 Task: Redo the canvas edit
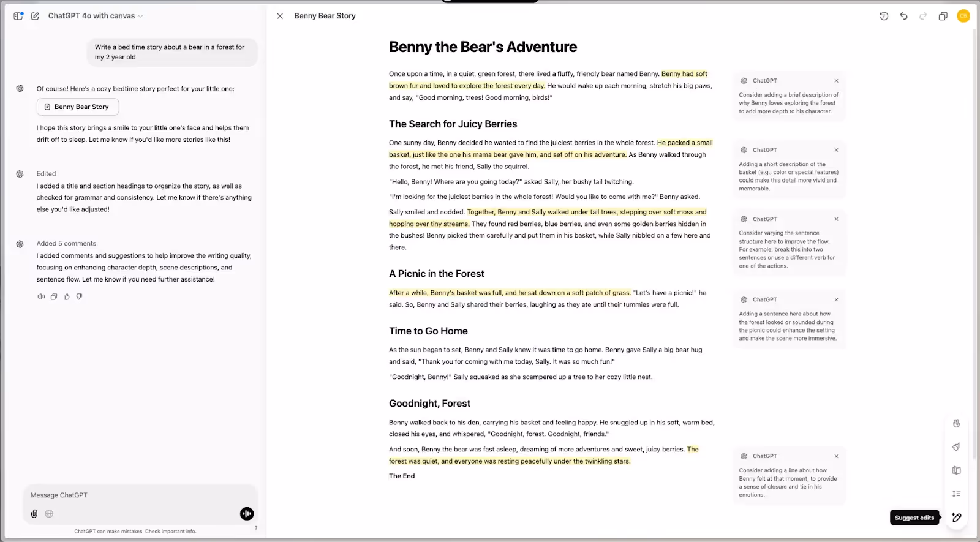(923, 16)
